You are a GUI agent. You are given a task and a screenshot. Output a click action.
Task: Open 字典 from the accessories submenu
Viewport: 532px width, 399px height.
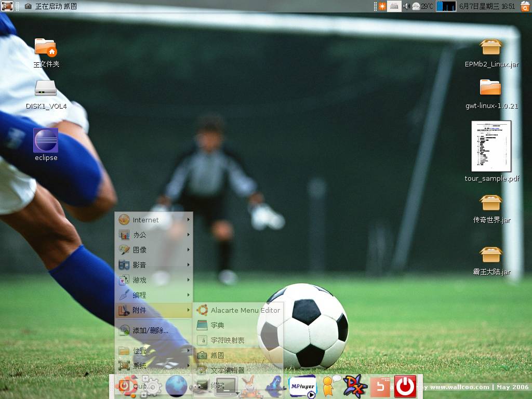click(238, 325)
